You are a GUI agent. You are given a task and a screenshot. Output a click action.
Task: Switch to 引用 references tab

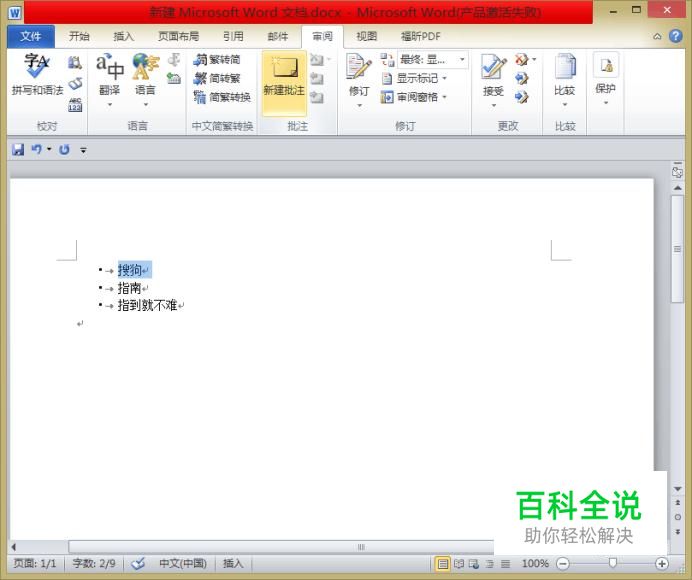233,36
